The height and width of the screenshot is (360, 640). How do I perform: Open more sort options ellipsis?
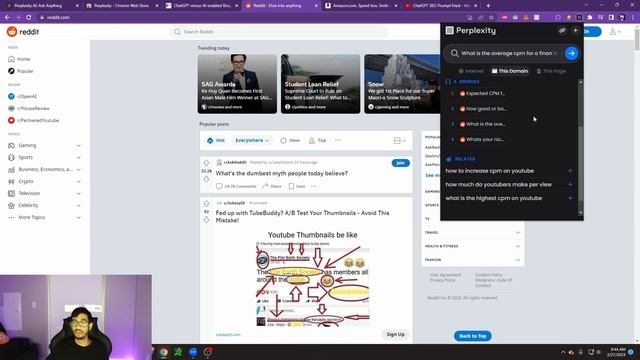pyautogui.click(x=338, y=140)
